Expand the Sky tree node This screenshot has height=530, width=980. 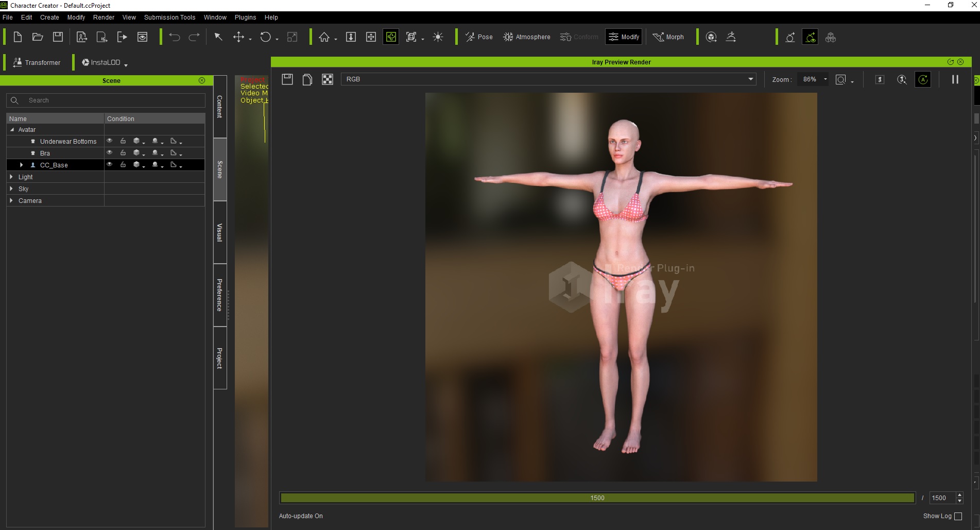click(11, 189)
